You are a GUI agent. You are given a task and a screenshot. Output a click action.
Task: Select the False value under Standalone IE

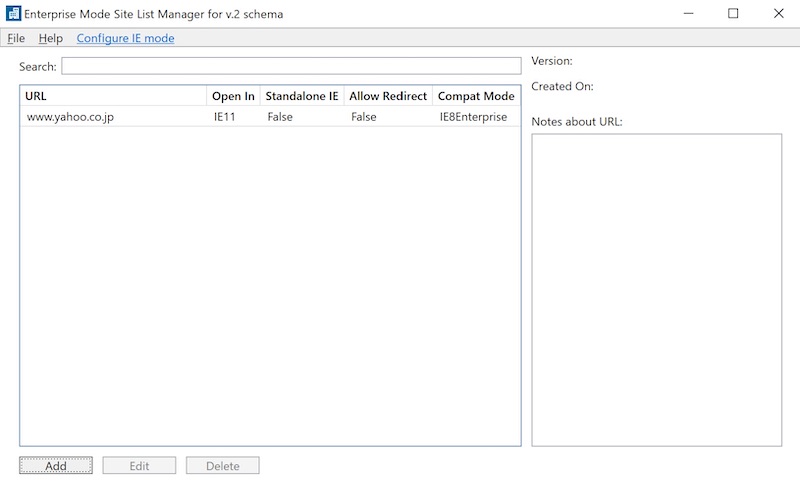280,117
